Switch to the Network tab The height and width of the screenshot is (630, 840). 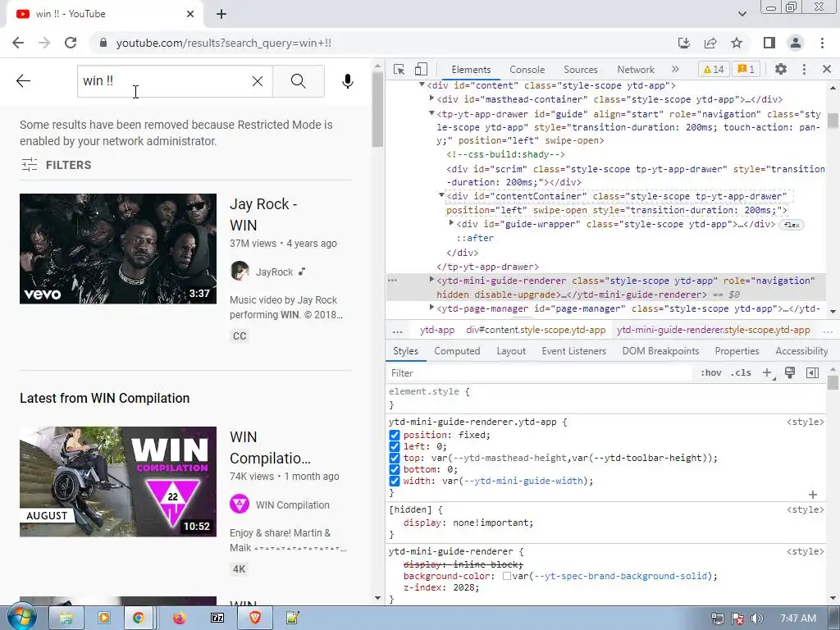point(636,70)
